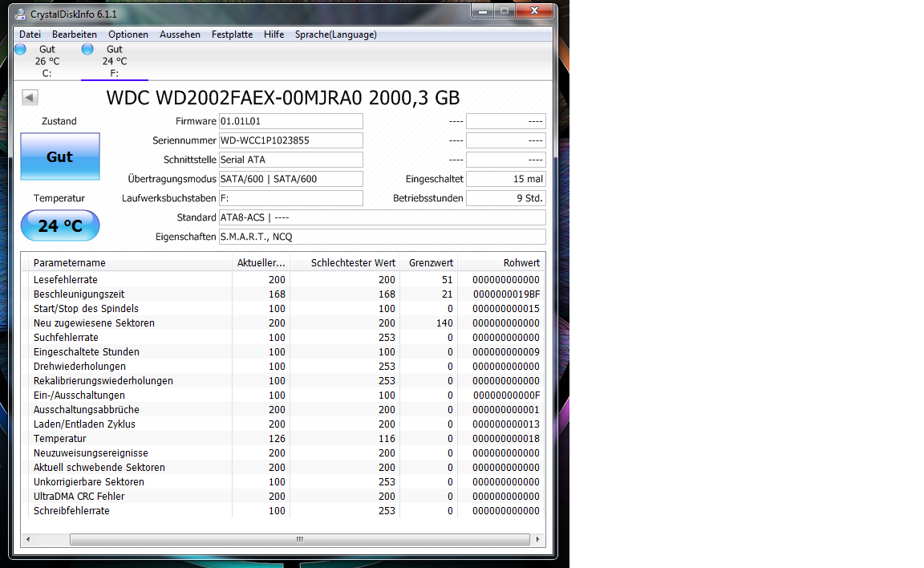
Task: Select the Drehwiederholungen row
Action: pos(283,367)
